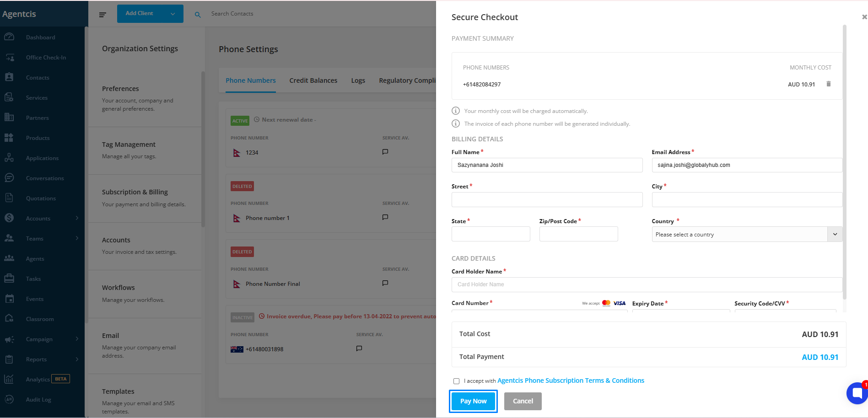Click the Agentcis logo
Image resolution: width=868 pixels, height=418 pixels.
click(x=19, y=14)
